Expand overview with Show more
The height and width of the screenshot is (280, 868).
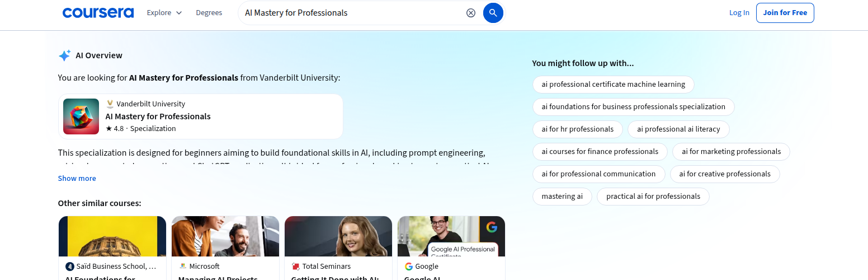pyautogui.click(x=77, y=178)
